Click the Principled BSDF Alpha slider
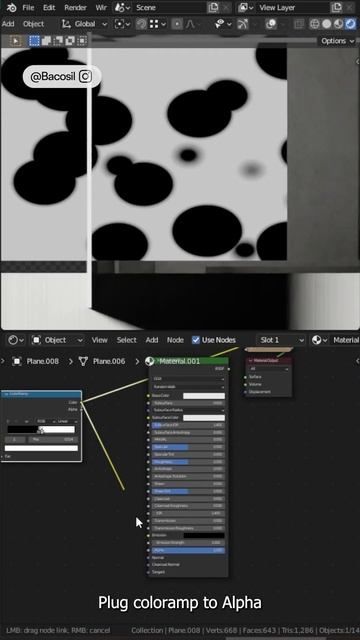The width and height of the screenshot is (360, 640). tap(188, 551)
